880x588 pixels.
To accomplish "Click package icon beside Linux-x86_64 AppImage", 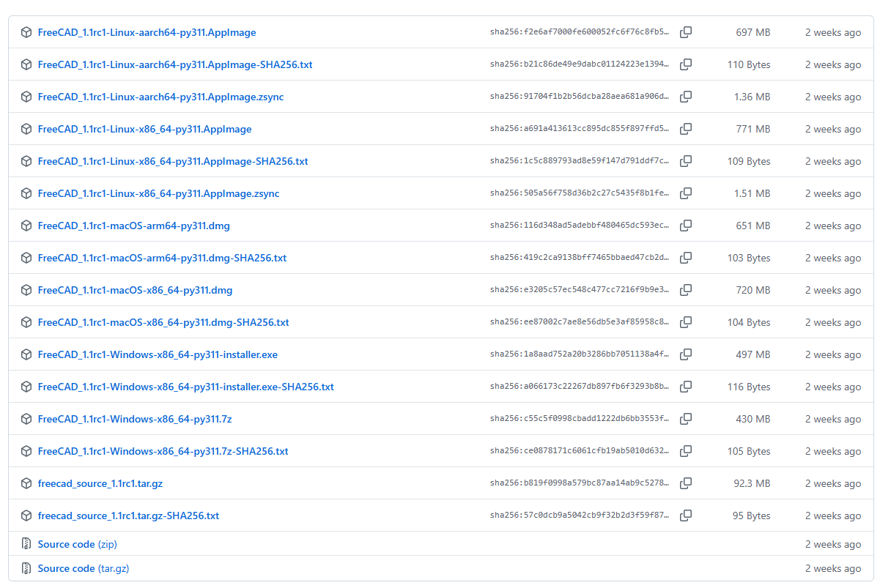I will click(x=26, y=129).
